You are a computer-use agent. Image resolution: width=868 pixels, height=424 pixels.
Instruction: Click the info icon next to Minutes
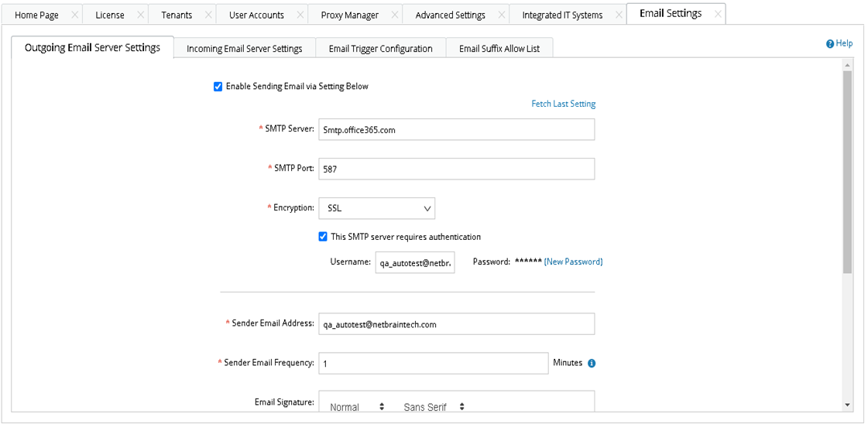pos(592,363)
